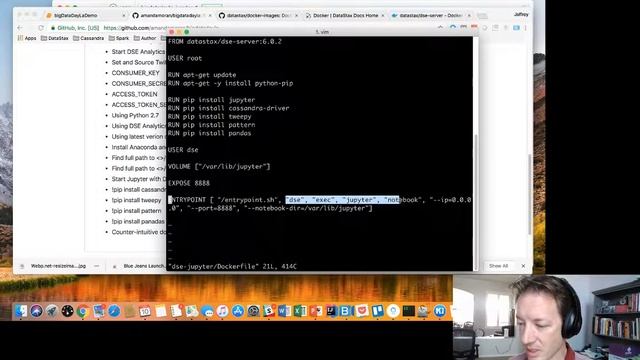Click 'EXPOSE 8888' line in vim
The width and height of the screenshot is (640, 360).
click(189, 183)
